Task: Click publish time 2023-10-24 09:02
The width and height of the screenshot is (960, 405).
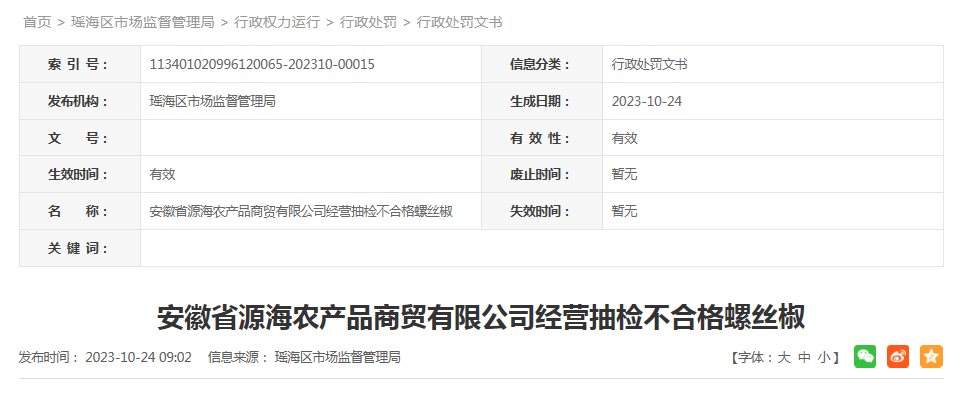Action: [138, 357]
